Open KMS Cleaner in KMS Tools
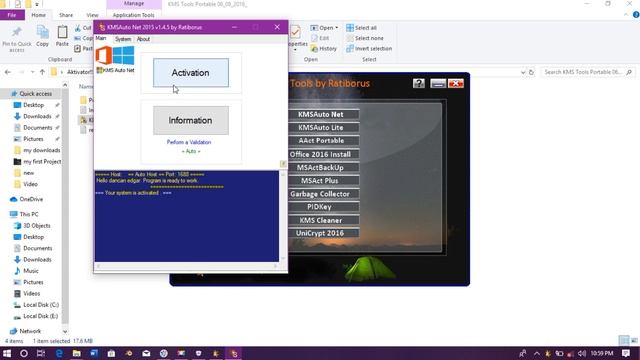Viewport: 640px width, 360px height. pyautogui.click(x=320, y=220)
